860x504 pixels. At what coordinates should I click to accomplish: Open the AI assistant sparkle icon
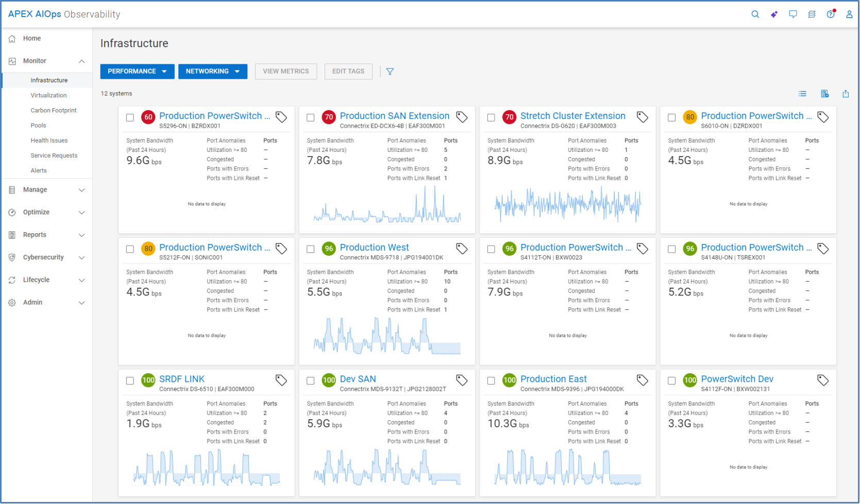pyautogui.click(x=774, y=14)
